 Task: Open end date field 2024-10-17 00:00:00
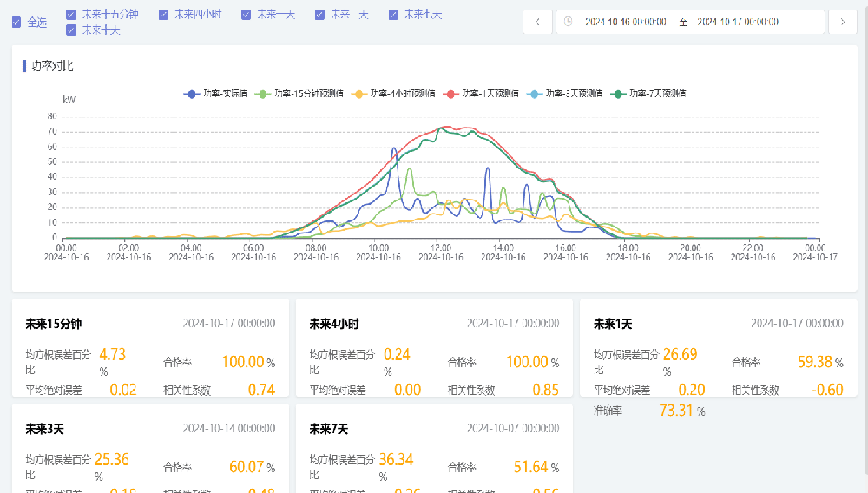737,22
